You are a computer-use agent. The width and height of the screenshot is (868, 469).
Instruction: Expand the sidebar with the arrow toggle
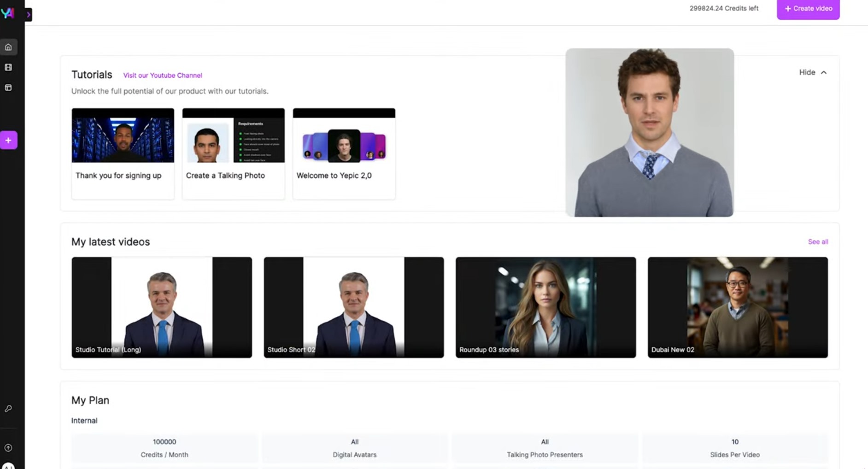(29, 15)
